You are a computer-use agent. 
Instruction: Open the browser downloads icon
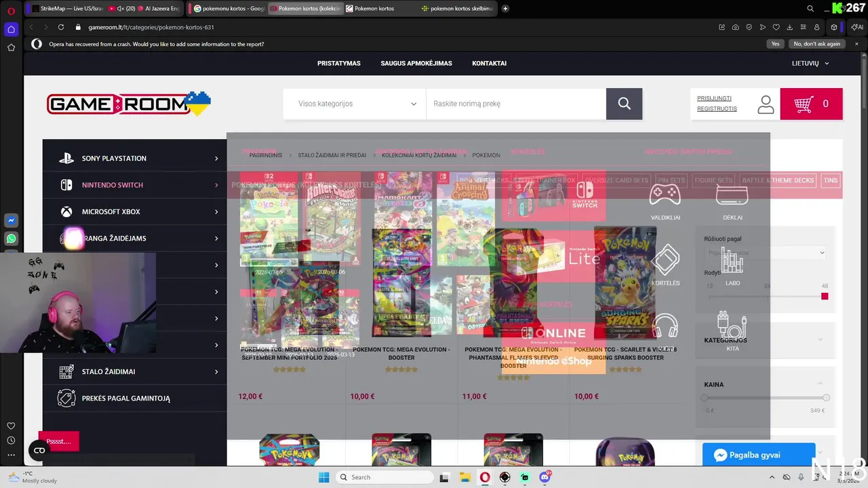tap(790, 27)
